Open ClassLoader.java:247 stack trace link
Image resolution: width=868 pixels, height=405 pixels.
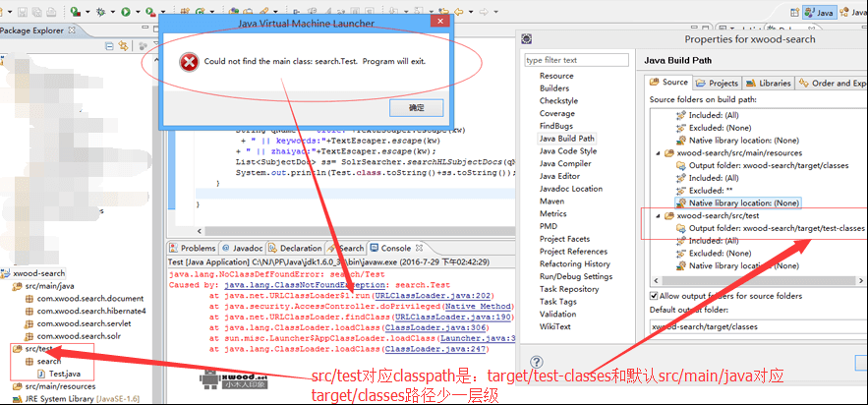pyautogui.click(x=434, y=349)
